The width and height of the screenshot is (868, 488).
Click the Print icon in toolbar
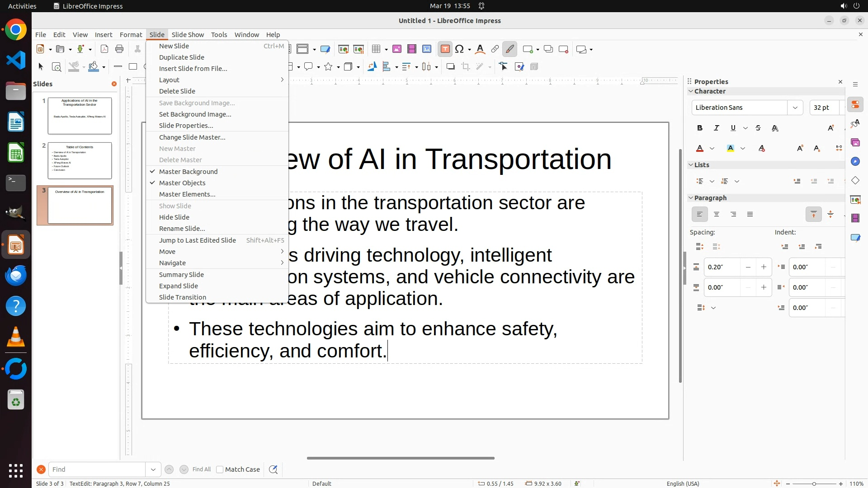(x=119, y=49)
